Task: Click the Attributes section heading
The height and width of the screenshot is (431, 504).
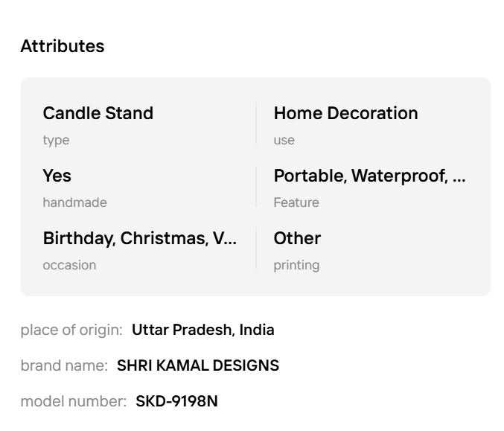Action: click(63, 46)
